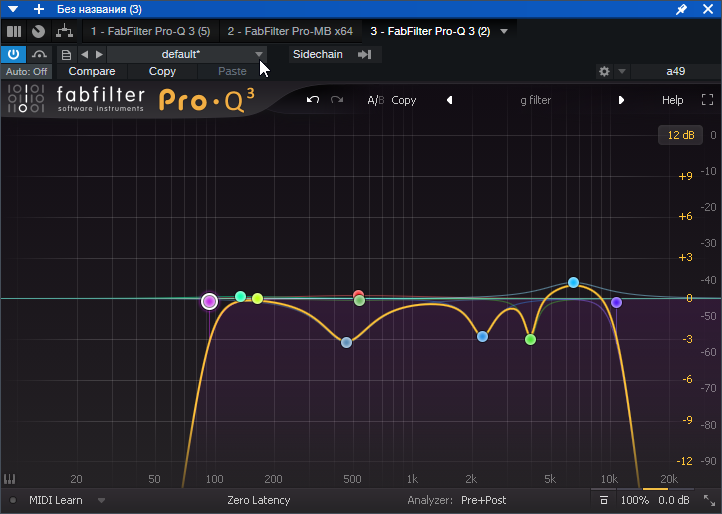Redo the EQ change
The height and width of the screenshot is (514, 722).
point(337,100)
